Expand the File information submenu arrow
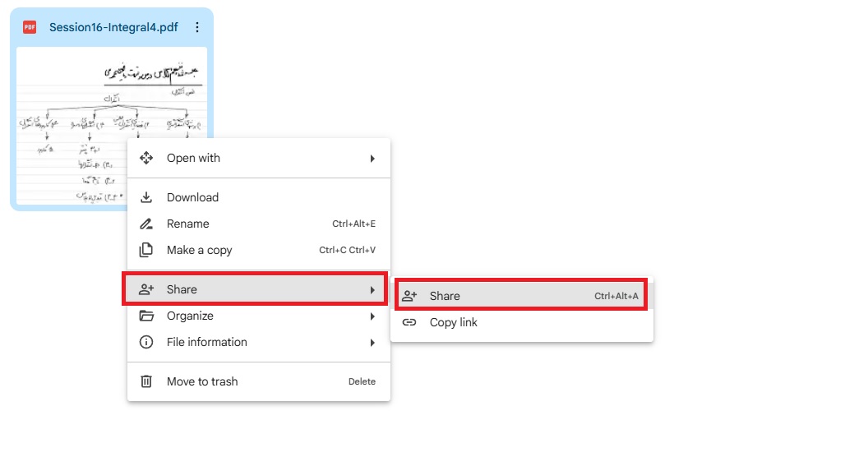 [x=372, y=342]
